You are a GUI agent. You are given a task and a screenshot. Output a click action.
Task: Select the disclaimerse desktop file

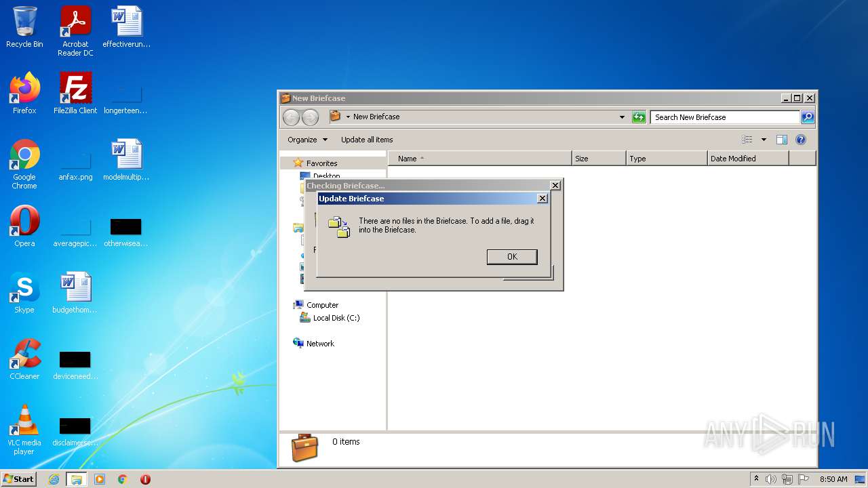(x=75, y=432)
